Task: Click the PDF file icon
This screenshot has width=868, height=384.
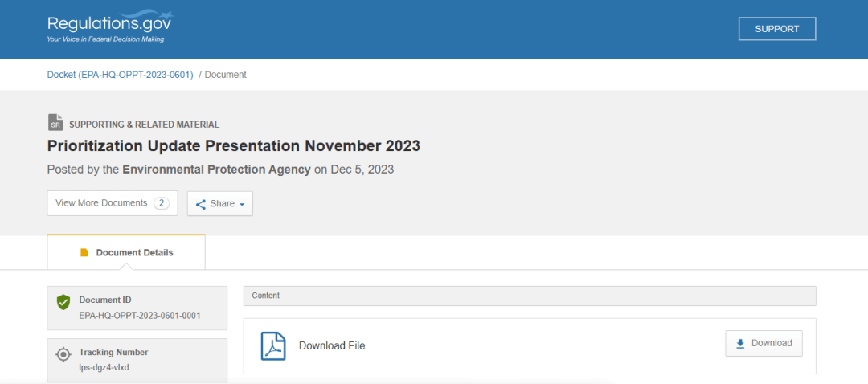Action: (x=273, y=345)
